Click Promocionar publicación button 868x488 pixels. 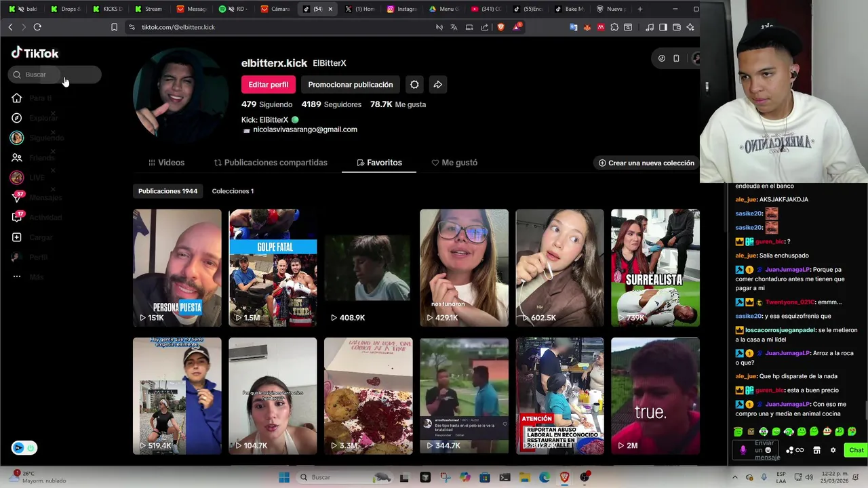(x=351, y=85)
